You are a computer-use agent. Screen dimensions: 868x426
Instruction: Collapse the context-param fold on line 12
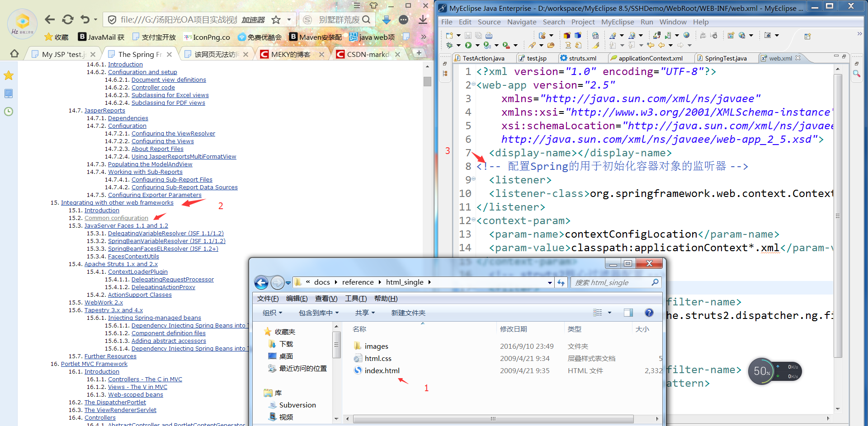[x=473, y=220]
